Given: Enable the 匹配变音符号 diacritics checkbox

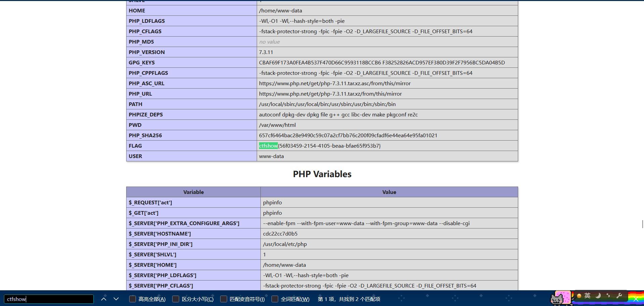Looking at the screenshot, I should click(224, 299).
